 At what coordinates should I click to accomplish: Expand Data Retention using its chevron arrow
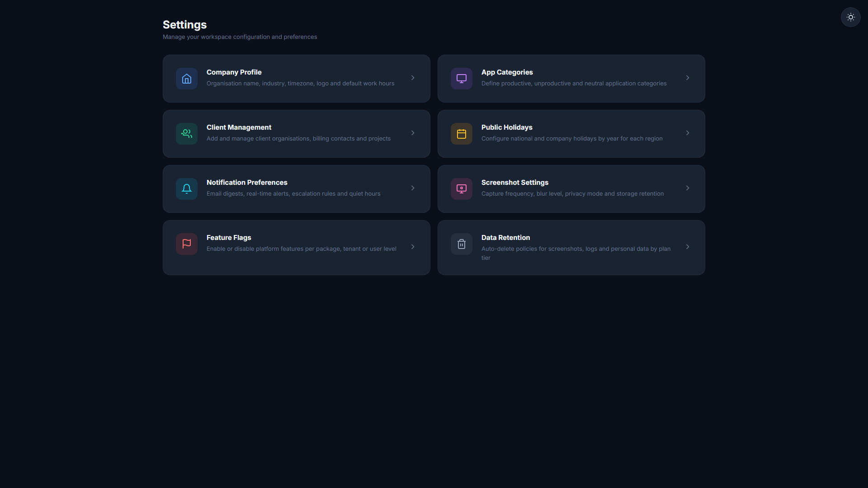tap(688, 247)
